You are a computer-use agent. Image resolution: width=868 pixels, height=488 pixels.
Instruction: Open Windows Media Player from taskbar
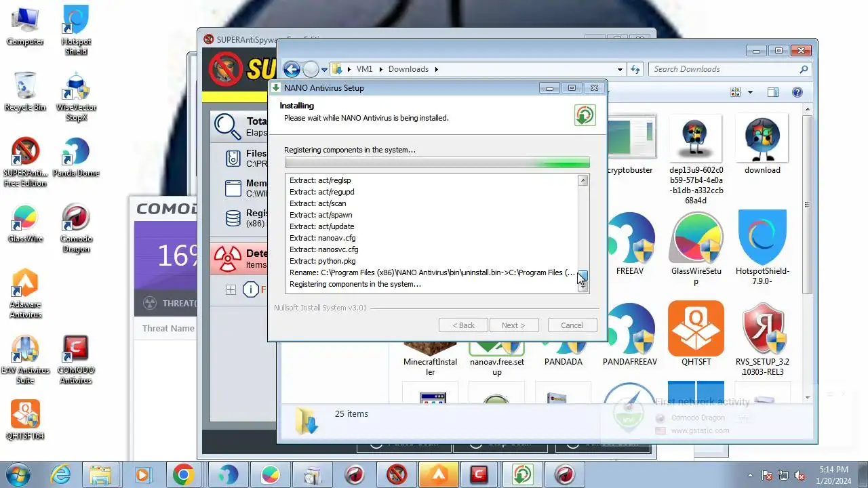click(142, 474)
